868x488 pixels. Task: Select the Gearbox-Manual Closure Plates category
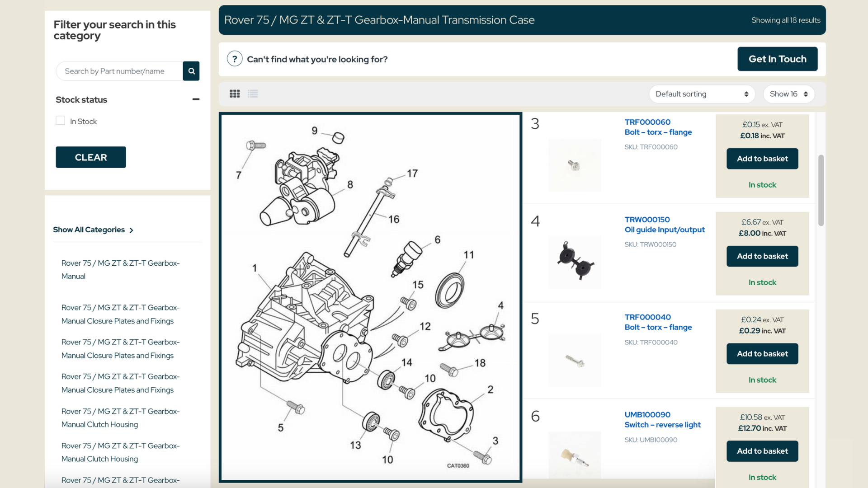click(120, 314)
